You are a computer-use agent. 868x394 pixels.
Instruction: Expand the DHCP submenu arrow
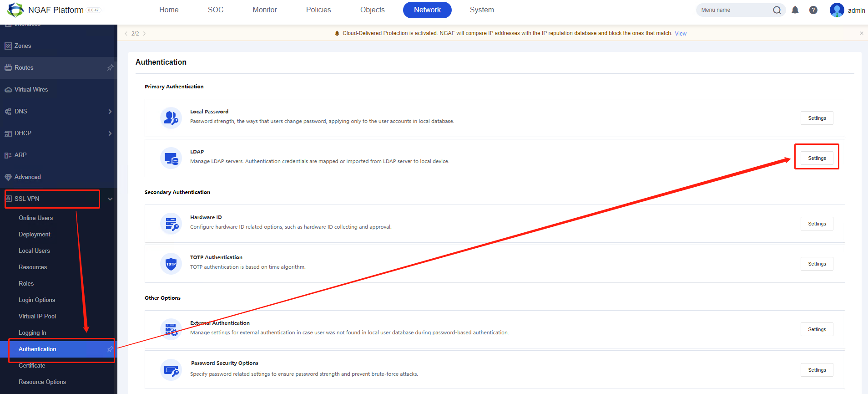tap(110, 133)
